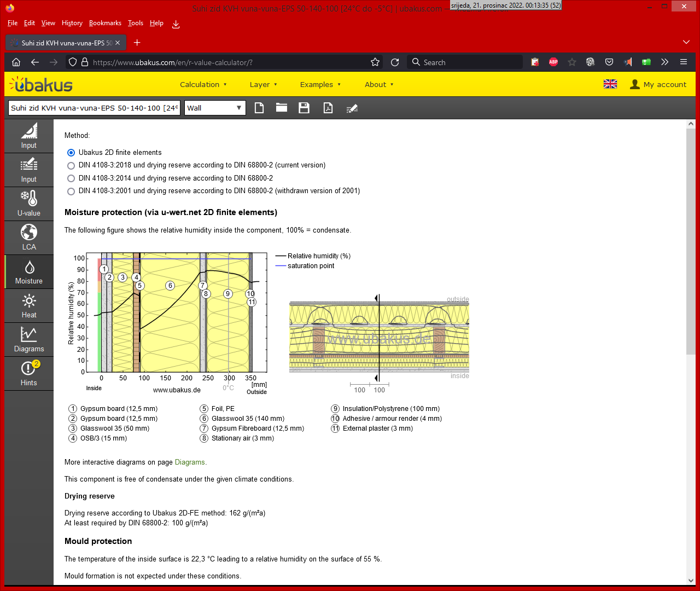Open the Help menu
Image resolution: width=700 pixels, height=591 pixels.
(156, 23)
